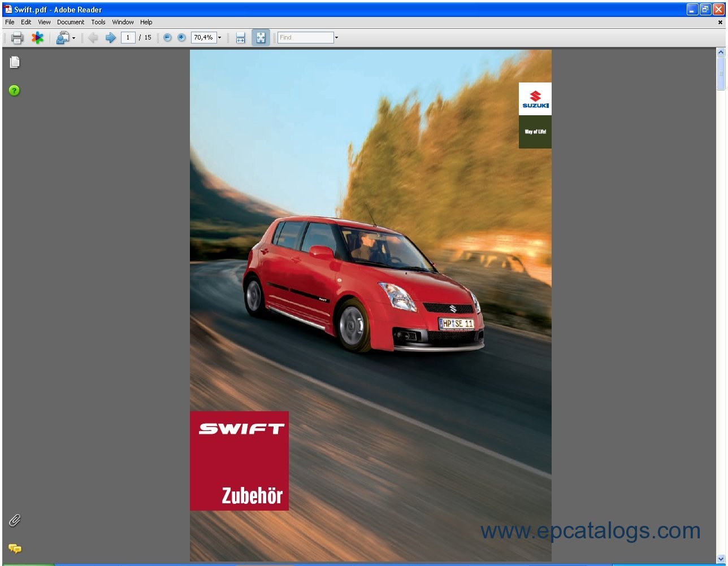
Task: Open the Tools menu
Action: [98, 22]
